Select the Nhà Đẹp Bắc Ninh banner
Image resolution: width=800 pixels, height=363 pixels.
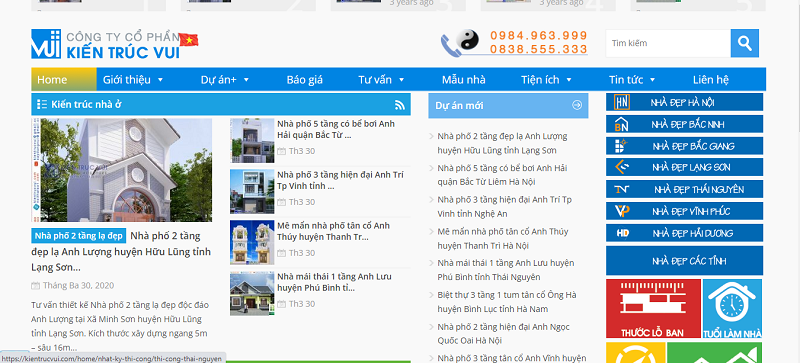point(684,124)
